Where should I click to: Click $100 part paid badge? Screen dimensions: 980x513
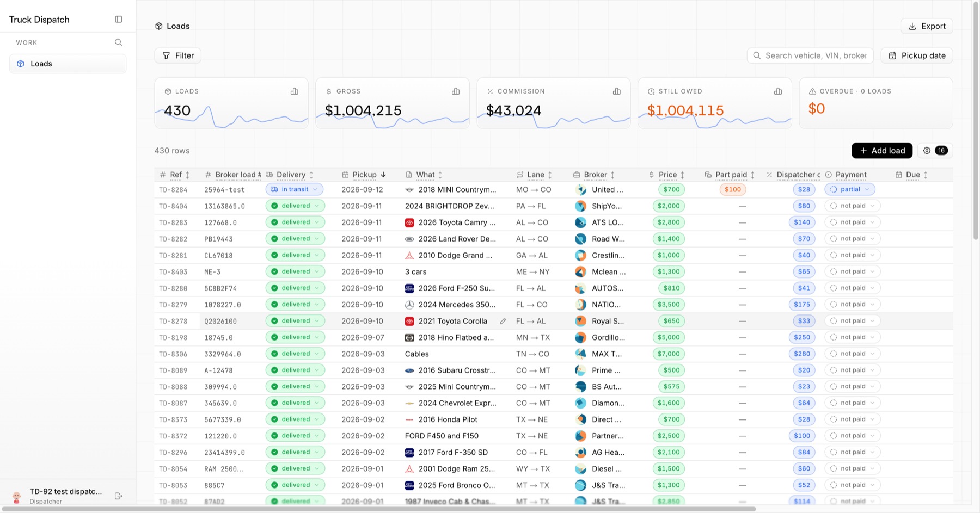pos(733,189)
